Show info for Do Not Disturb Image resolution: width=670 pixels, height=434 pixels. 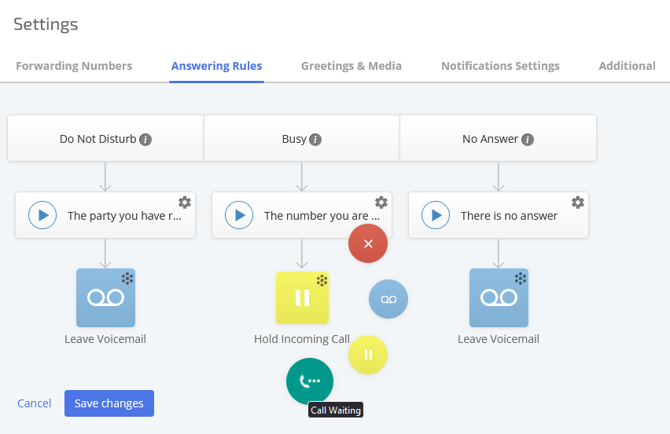click(x=145, y=140)
